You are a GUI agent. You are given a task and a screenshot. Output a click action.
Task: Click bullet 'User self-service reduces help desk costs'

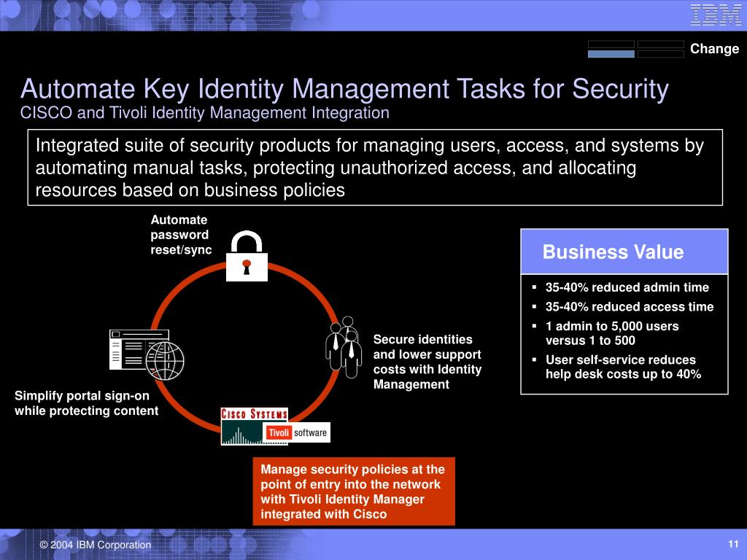click(x=623, y=367)
